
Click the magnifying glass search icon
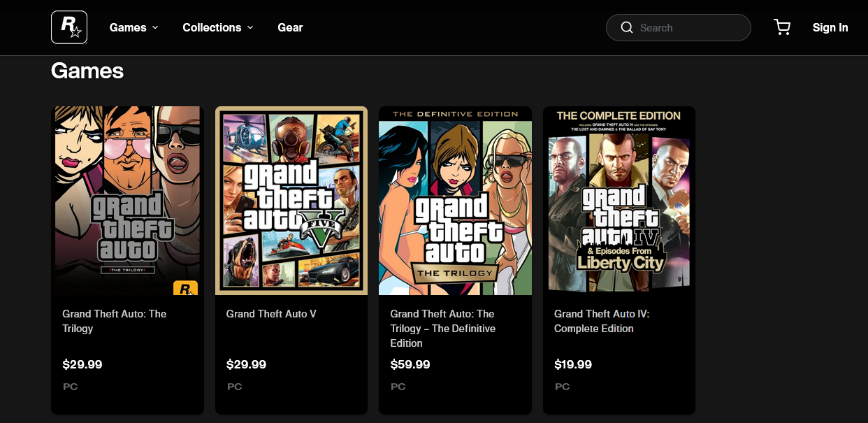point(626,28)
